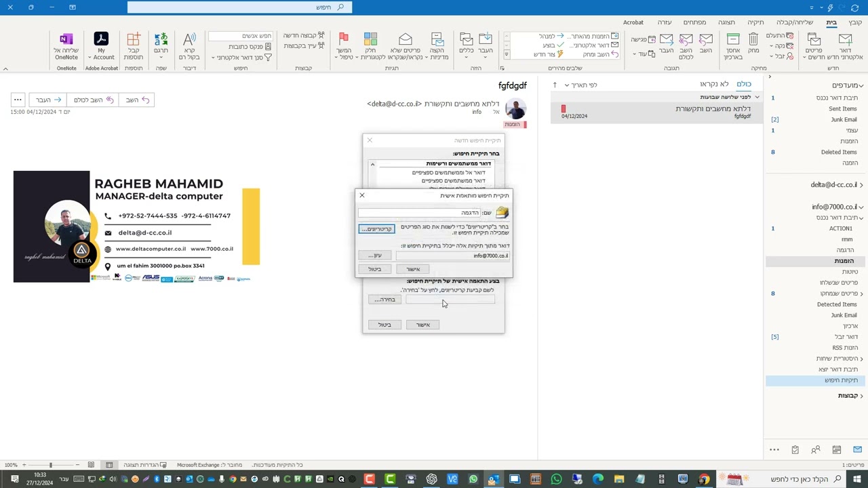This screenshot has width=868, height=488.
Task: Show Unread messages filter tab
Action: (714, 84)
